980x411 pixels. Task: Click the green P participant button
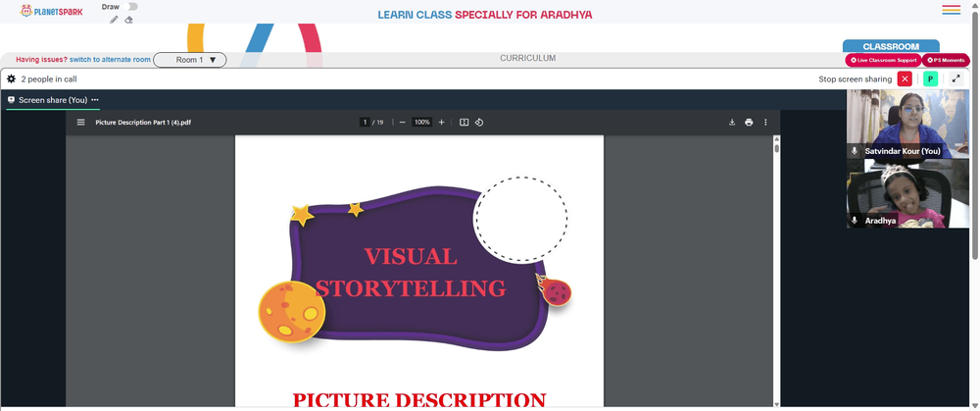tap(930, 78)
